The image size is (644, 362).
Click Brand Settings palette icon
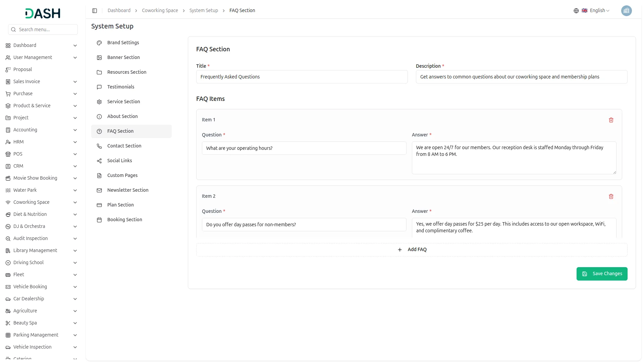(x=99, y=43)
